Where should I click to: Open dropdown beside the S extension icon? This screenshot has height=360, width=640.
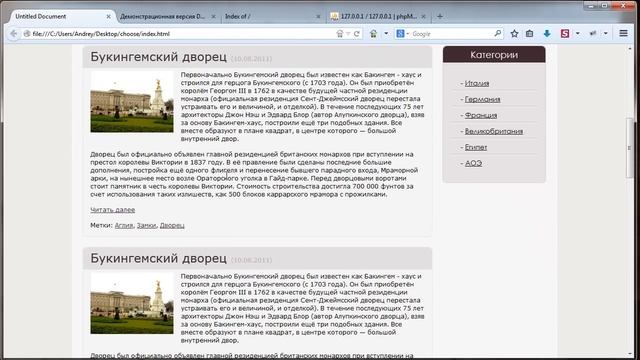(x=578, y=34)
